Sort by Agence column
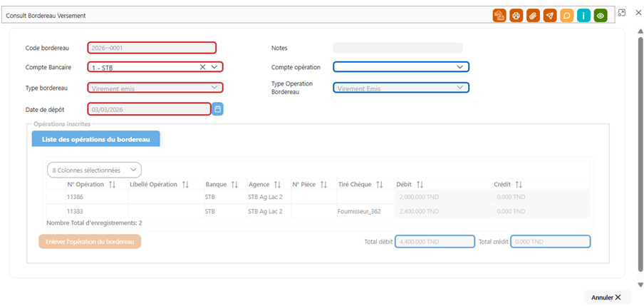This screenshot has width=644, height=306. 277,185
